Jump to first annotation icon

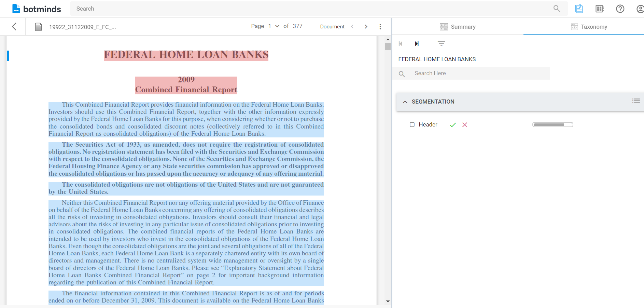tap(401, 44)
